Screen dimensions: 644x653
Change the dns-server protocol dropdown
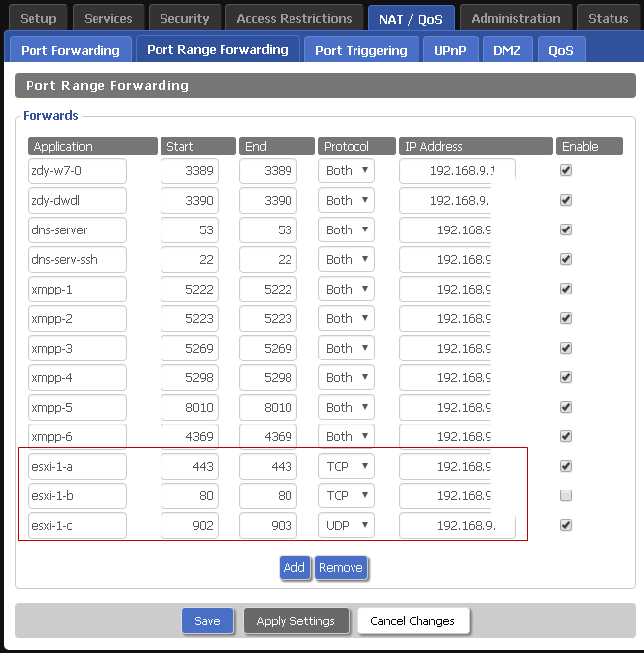tap(347, 229)
